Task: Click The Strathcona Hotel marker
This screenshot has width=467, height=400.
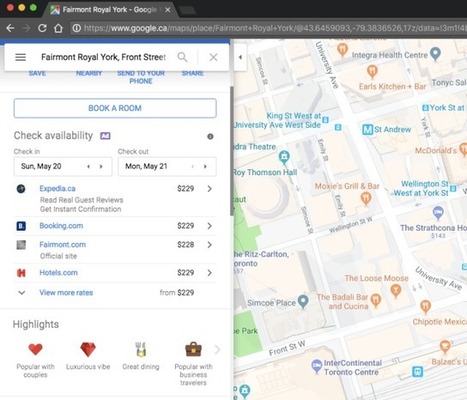Action: pos(438,213)
